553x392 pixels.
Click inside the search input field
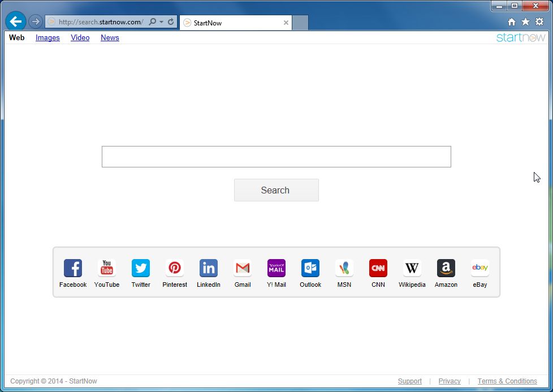click(x=276, y=157)
